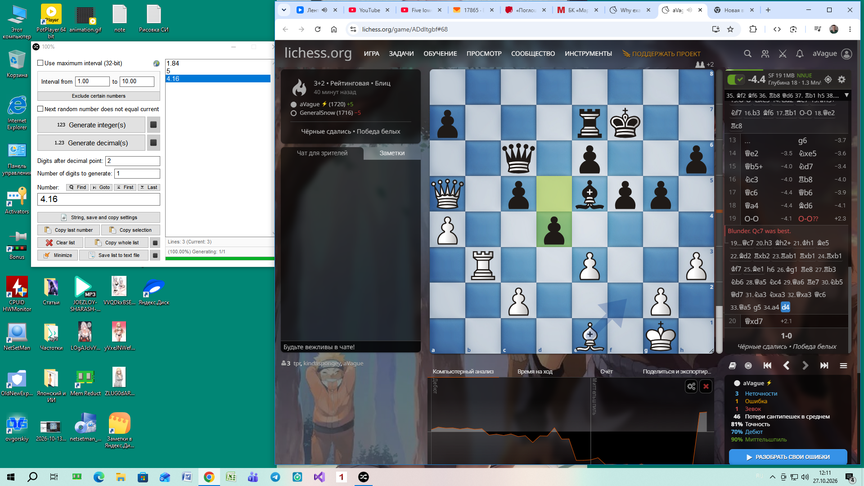Screen dimensions: 864x486
Task: Click Clear list button with red X
Action: (60, 242)
